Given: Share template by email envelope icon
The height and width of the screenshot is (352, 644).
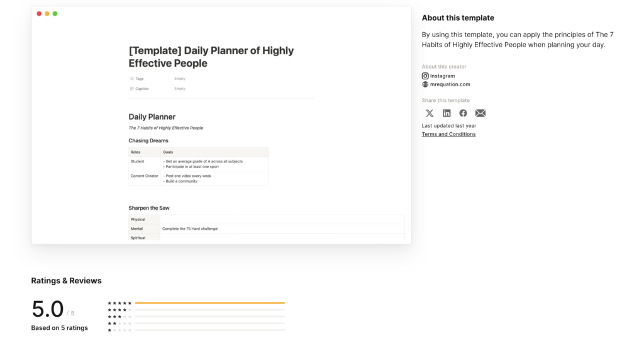Looking at the screenshot, I should (x=480, y=113).
